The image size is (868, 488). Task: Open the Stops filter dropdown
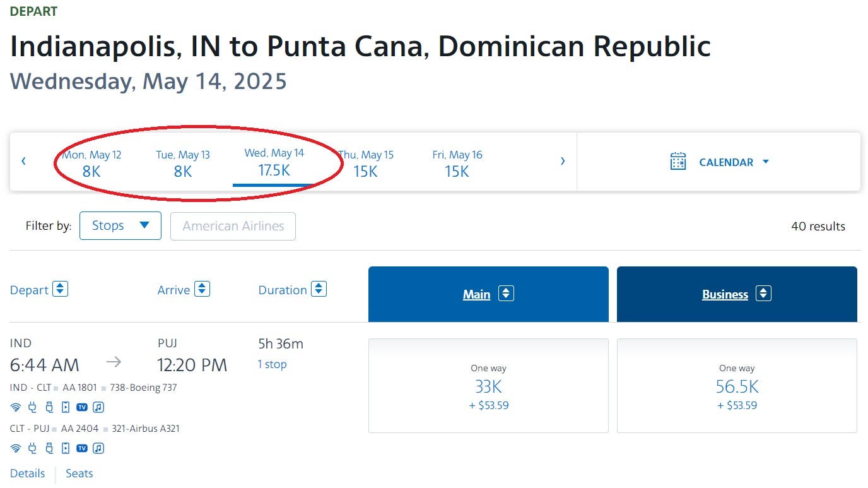pyautogui.click(x=120, y=226)
